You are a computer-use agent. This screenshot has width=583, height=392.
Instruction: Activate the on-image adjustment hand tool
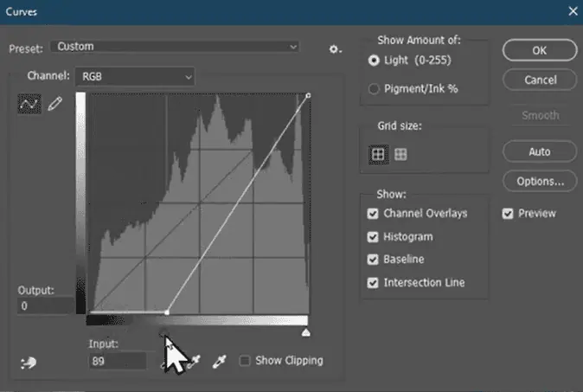pyautogui.click(x=29, y=363)
